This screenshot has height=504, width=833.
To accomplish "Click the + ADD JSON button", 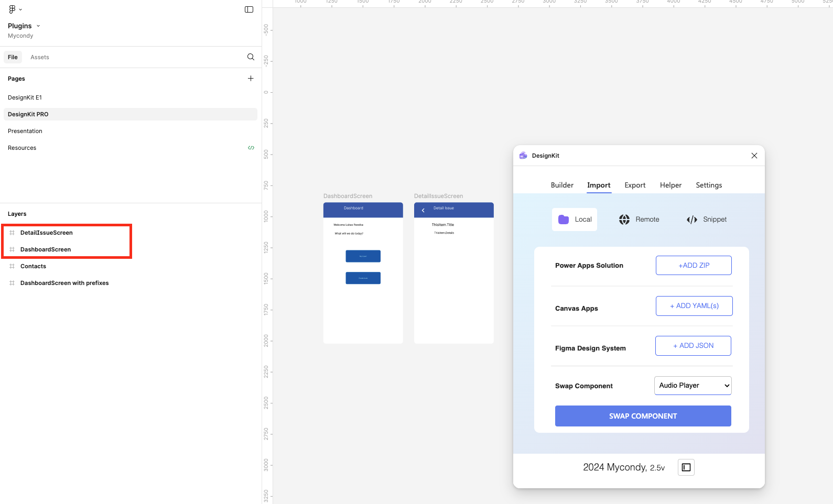I will tap(693, 346).
